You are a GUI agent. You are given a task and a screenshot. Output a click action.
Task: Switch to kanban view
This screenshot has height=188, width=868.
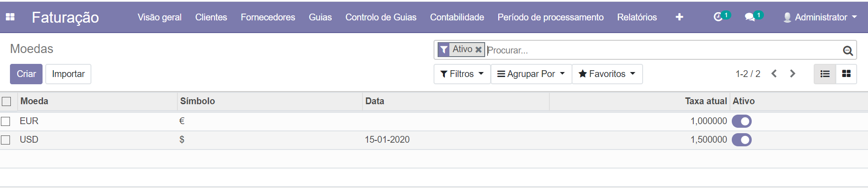846,74
